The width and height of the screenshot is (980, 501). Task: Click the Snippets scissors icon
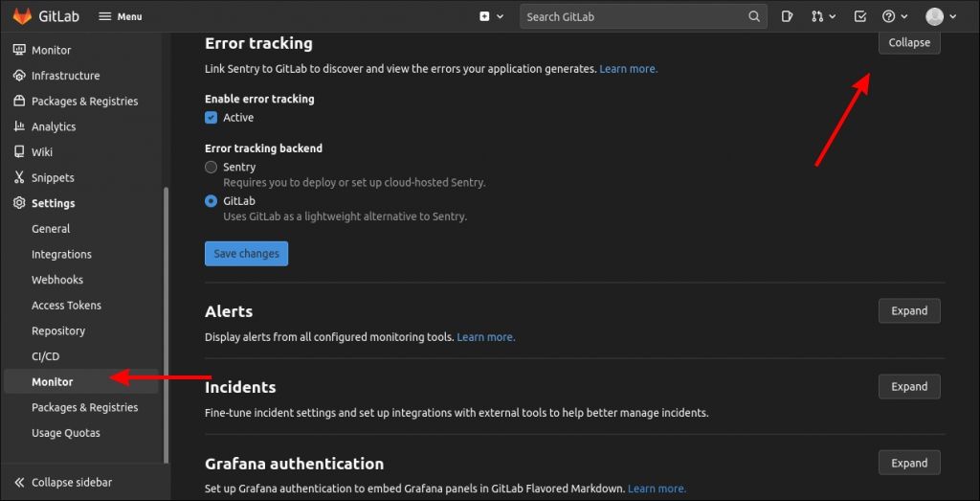pyautogui.click(x=19, y=177)
